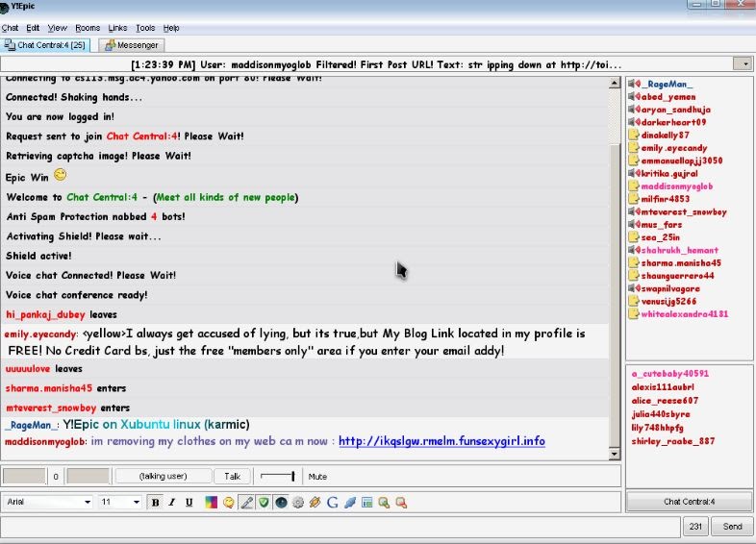Select shirley_raabe_887 in lower list
This screenshot has width=756, height=544.
coord(673,441)
